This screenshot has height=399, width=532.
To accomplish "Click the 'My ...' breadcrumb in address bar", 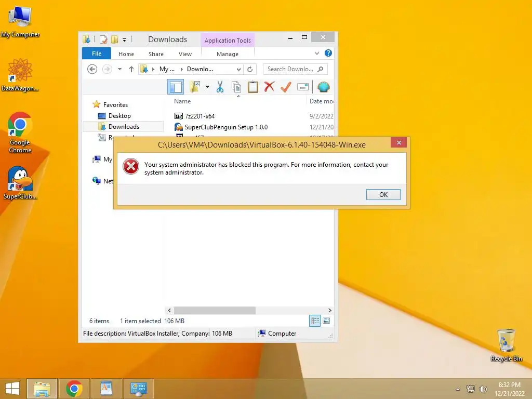I will point(167,69).
